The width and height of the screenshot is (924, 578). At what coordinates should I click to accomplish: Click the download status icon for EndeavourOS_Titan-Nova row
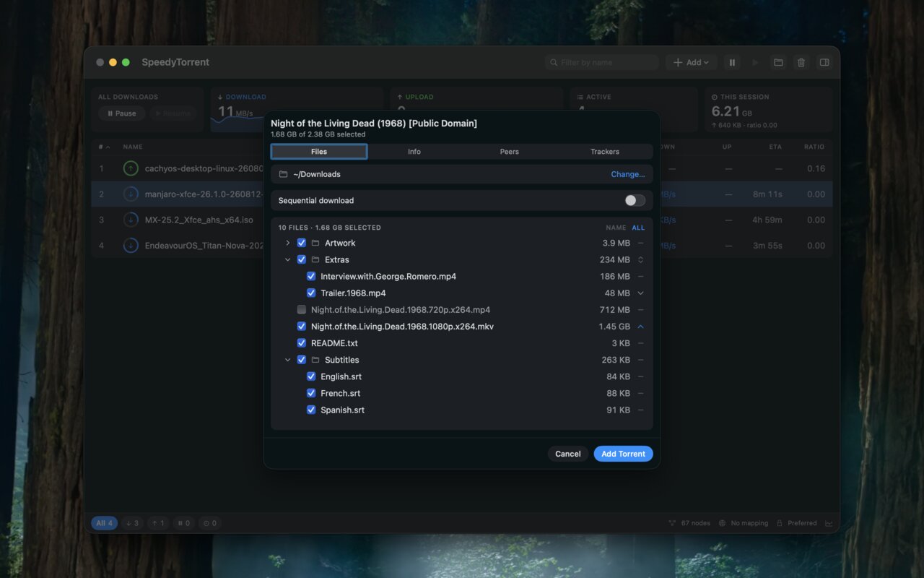[131, 246]
